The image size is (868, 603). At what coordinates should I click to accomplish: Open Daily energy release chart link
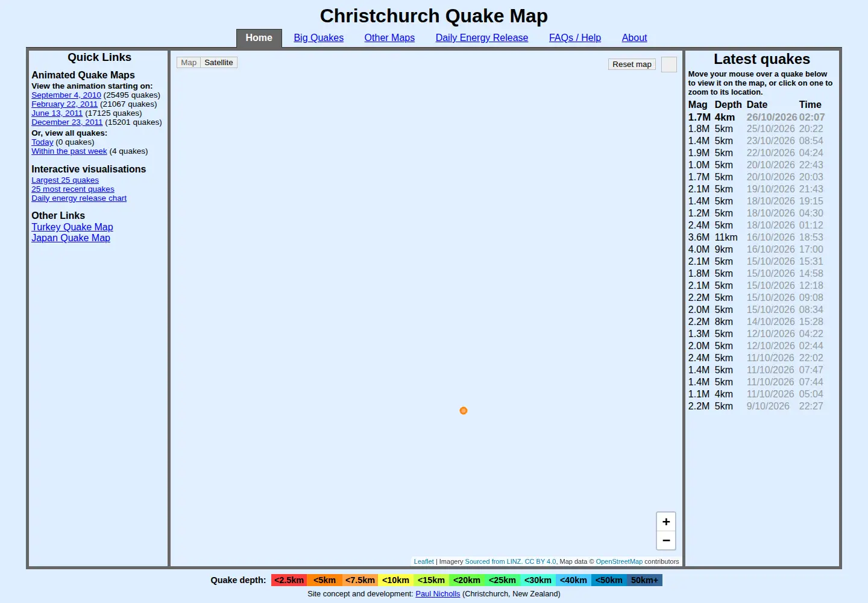79,198
